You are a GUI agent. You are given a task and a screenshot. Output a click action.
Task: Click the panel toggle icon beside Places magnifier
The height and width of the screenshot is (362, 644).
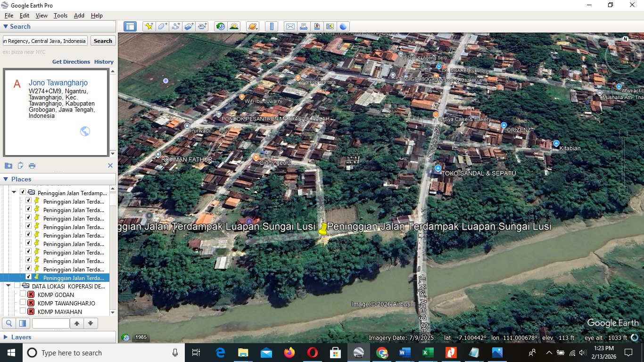point(22,323)
